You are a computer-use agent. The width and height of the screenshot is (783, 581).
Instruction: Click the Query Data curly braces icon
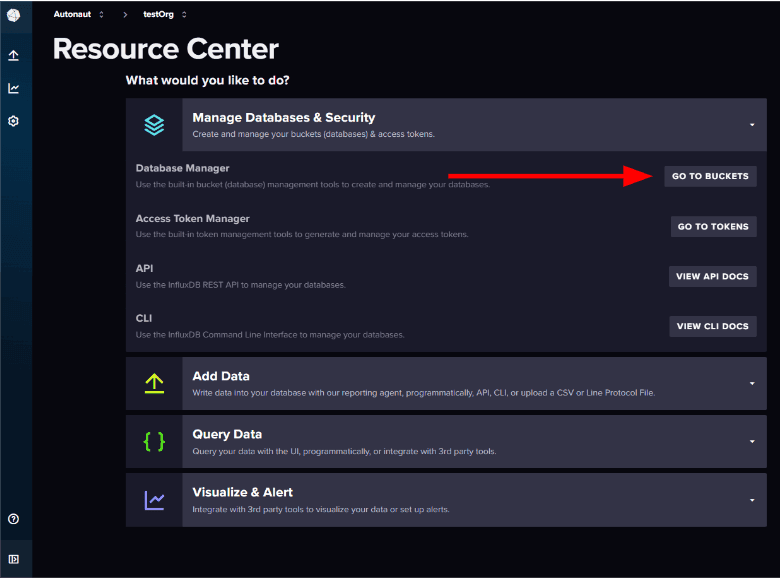tap(154, 441)
